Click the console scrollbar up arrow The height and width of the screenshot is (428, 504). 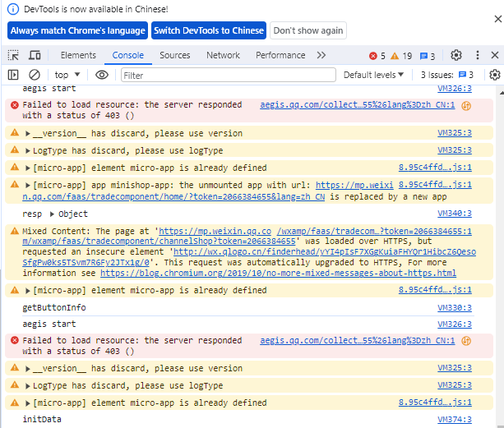(x=502, y=93)
